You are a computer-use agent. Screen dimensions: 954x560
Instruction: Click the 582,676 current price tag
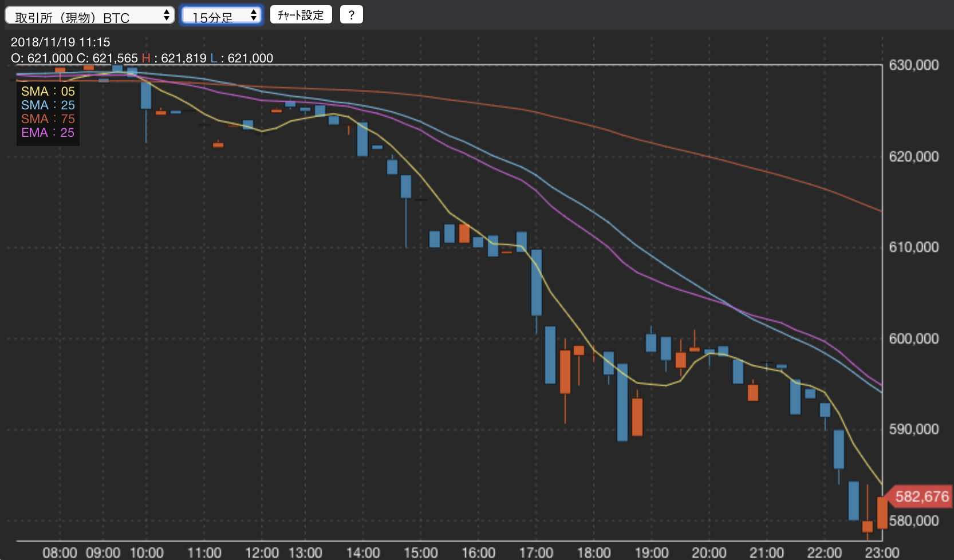pyautogui.click(x=919, y=496)
